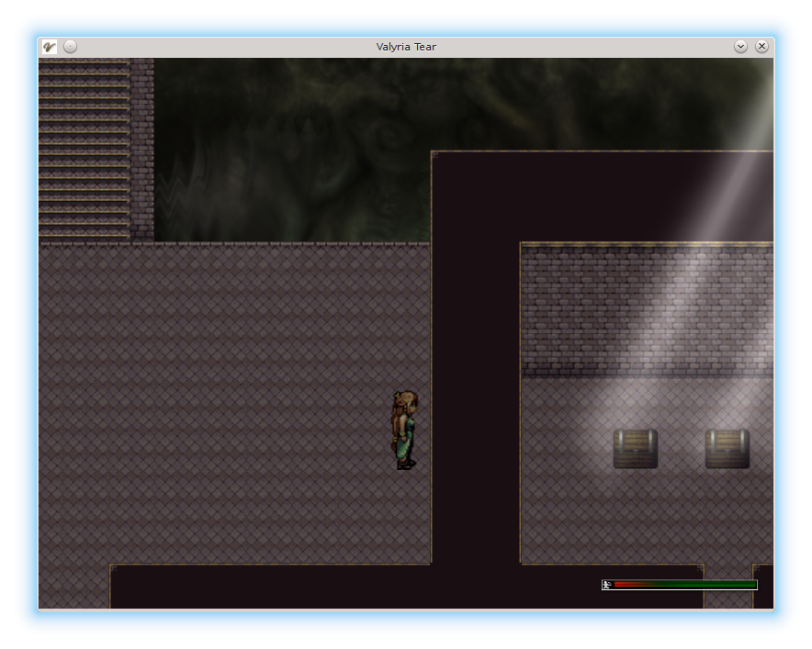812x649 pixels.
Task: Click the dark vertical pit beside the heroine
Action: [x=476, y=413]
